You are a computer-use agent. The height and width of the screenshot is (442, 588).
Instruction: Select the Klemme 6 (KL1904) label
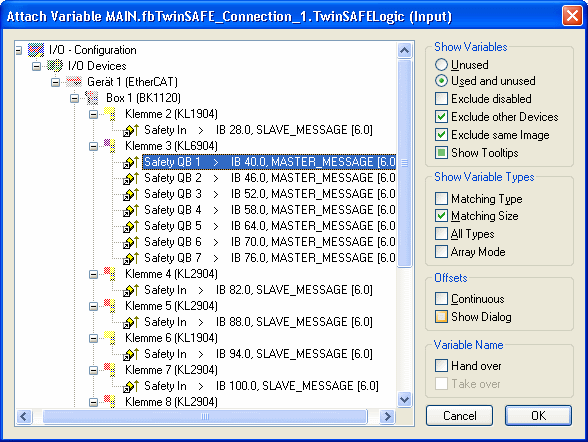tap(171, 338)
